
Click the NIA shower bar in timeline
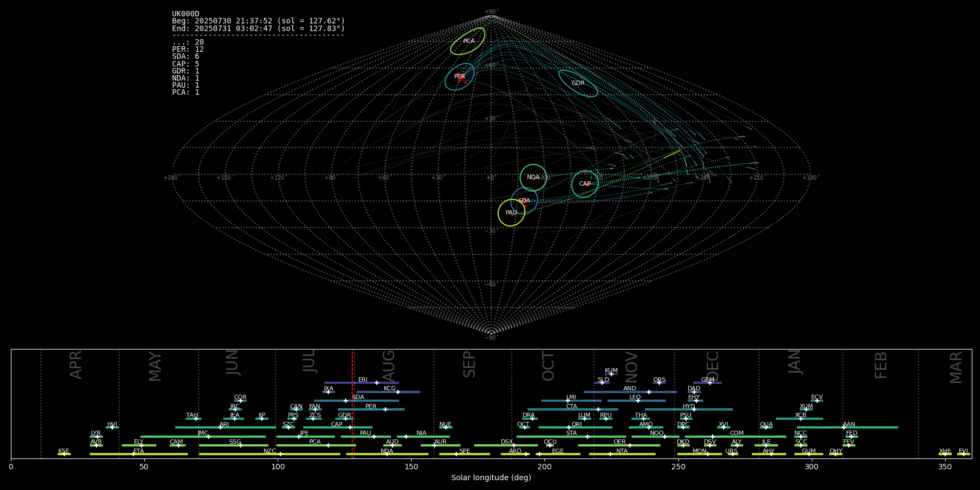423,436
